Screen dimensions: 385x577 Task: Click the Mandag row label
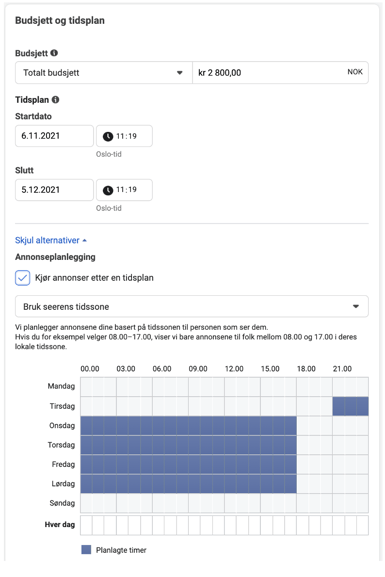(61, 386)
